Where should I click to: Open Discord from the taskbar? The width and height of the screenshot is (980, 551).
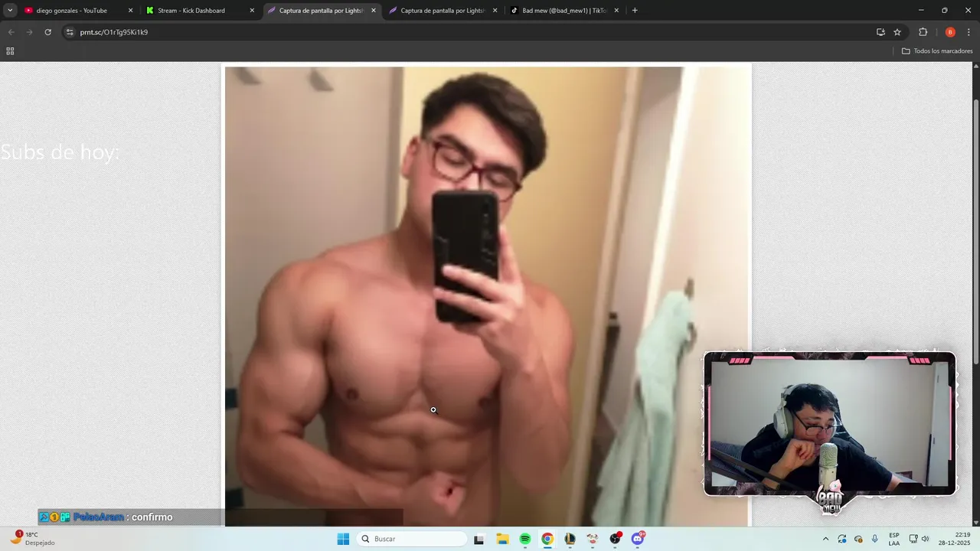[638, 539]
